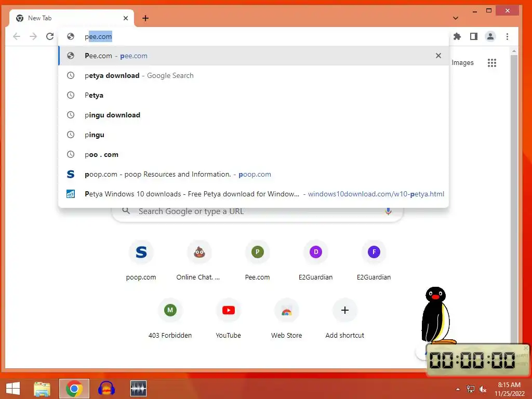The image size is (532, 399).
Task: Click the address bar text pee.com
Action: coord(98,36)
